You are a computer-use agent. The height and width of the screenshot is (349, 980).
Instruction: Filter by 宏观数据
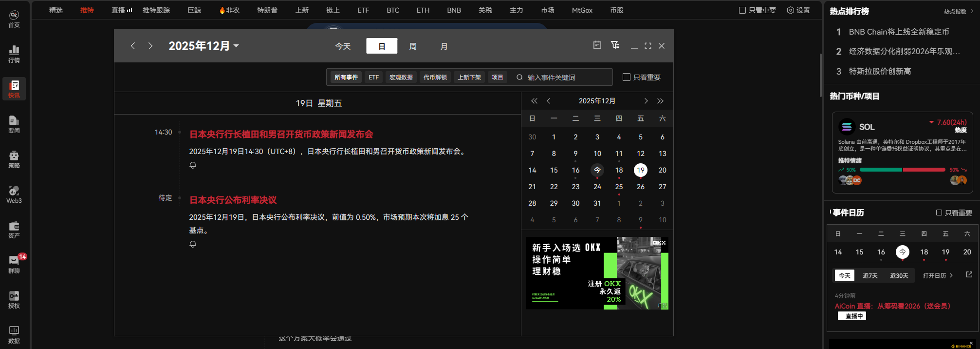(x=401, y=77)
